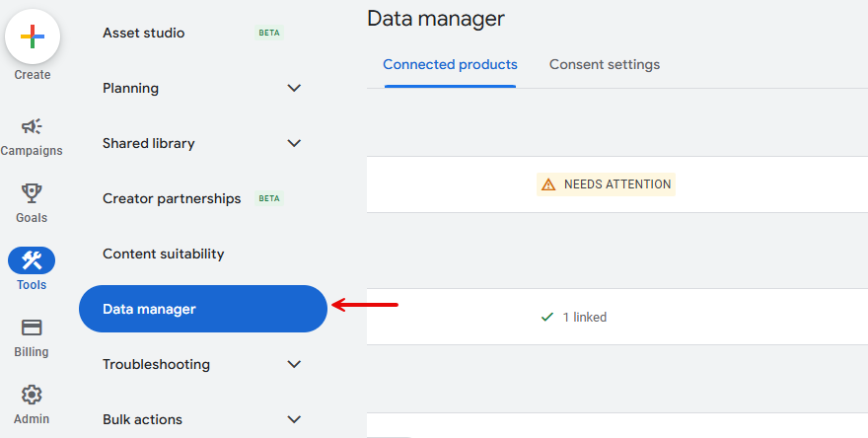Open Admin via gear icon
868x438 pixels.
[x=32, y=395]
